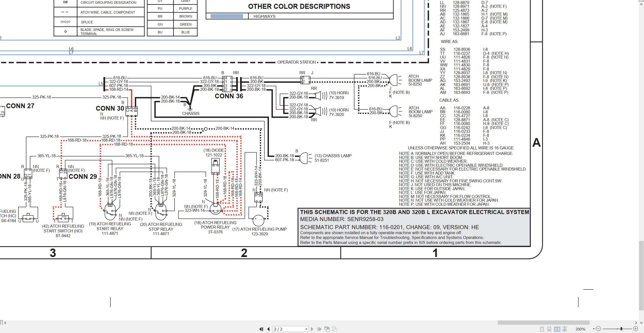The image size is (644, 333).
Task: Select the two-page facing view
Action: (557, 329)
